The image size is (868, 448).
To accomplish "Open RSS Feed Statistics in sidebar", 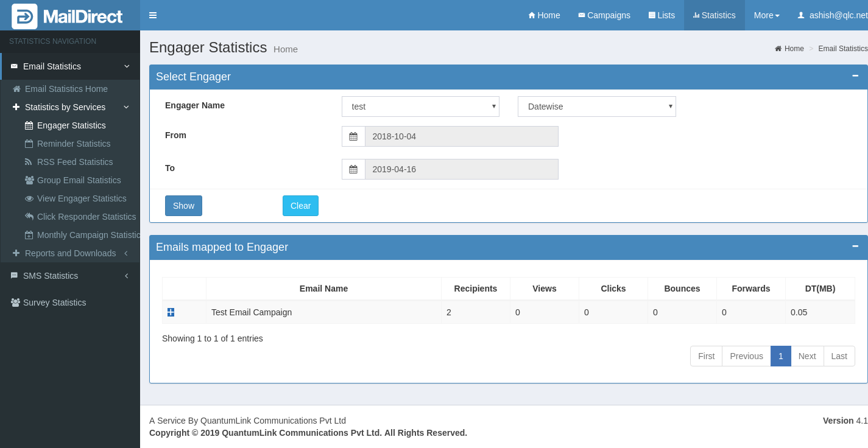I will [74, 162].
